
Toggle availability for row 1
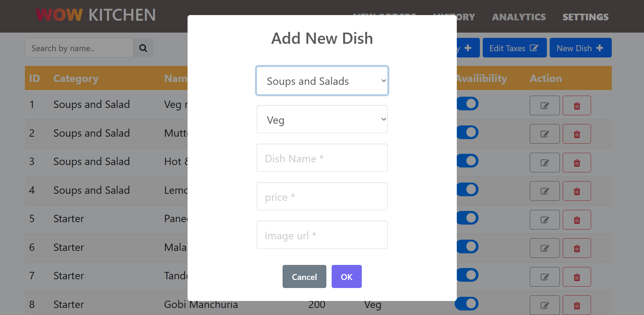(x=467, y=104)
